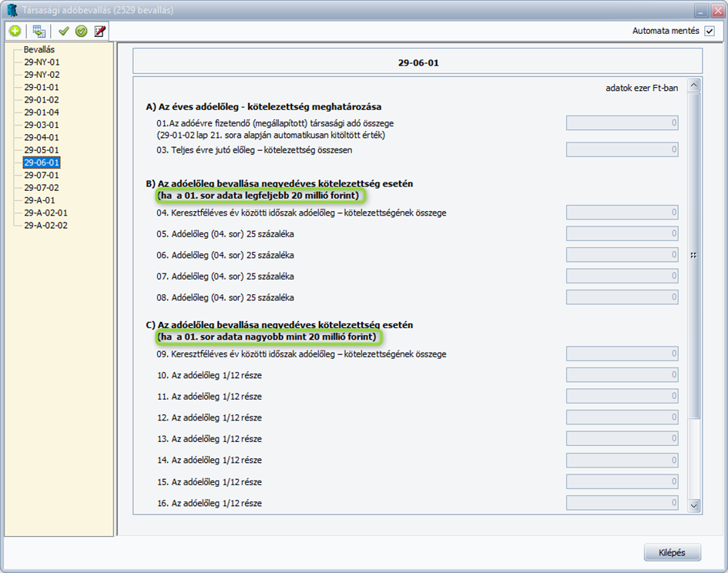728x573 pixels.
Task: Click the 'legfeljebb 20 millió forint' note
Action: (x=261, y=196)
